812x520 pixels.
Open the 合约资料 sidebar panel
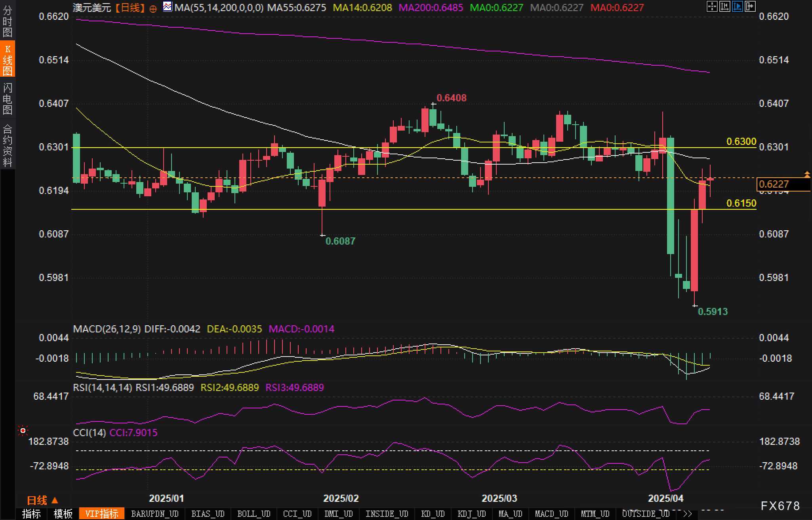click(7, 145)
